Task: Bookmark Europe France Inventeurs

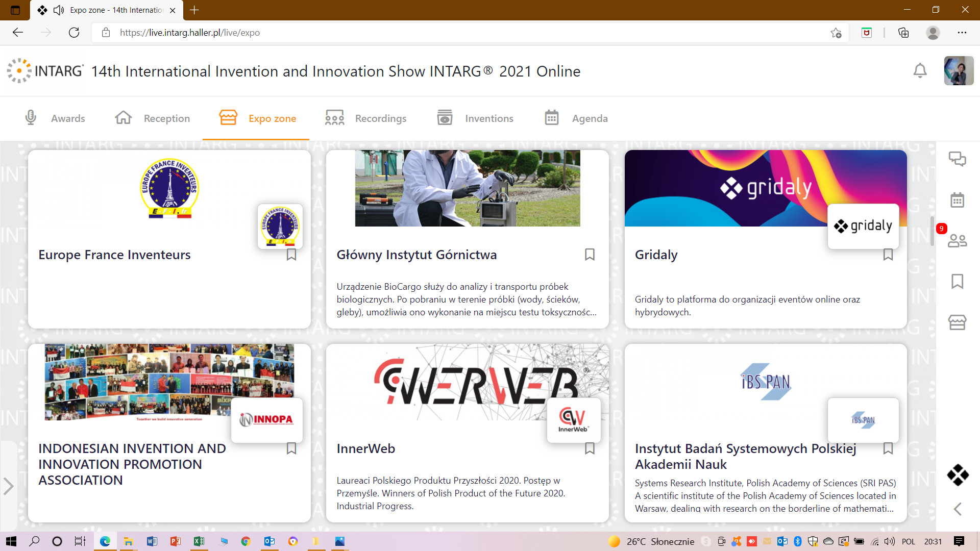Action: (x=291, y=255)
